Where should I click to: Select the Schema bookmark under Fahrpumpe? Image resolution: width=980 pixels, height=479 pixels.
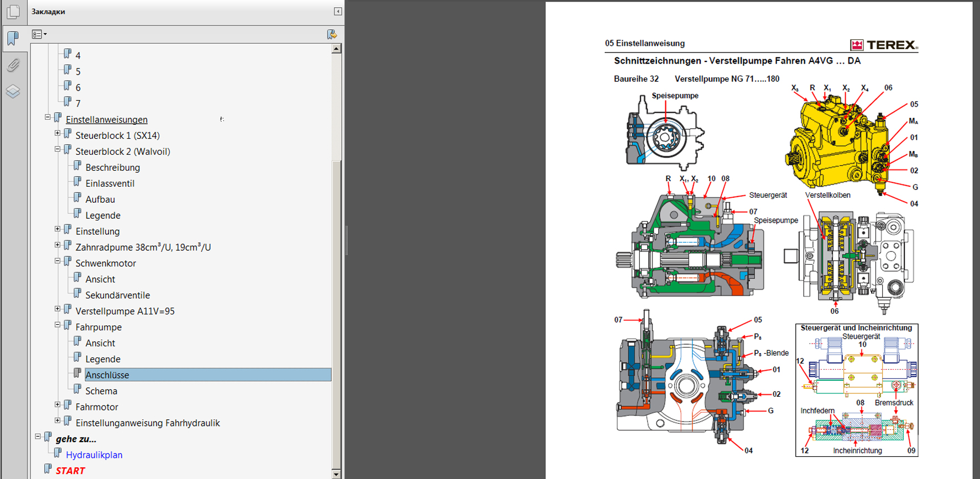point(101,391)
